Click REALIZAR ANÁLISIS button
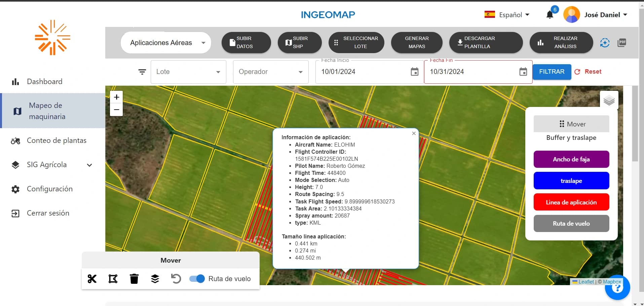This screenshot has width=644, height=306. click(x=561, y=43)
